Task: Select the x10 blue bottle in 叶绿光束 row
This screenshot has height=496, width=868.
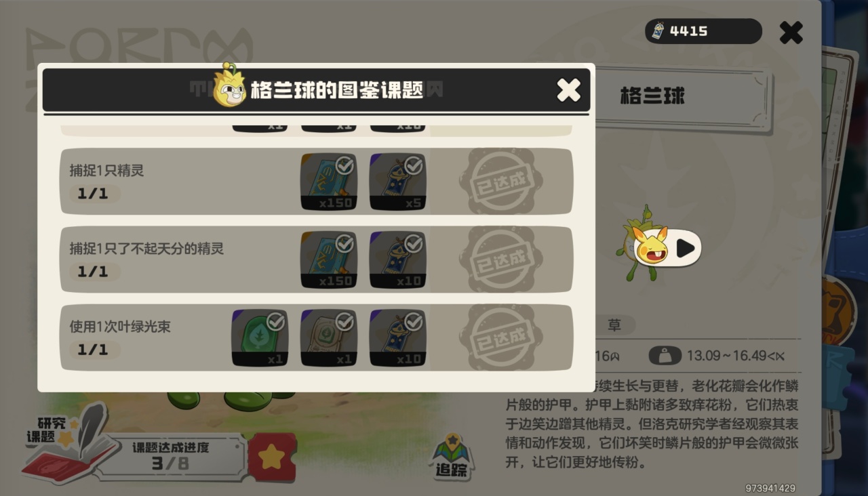Action: pos(397,338)
